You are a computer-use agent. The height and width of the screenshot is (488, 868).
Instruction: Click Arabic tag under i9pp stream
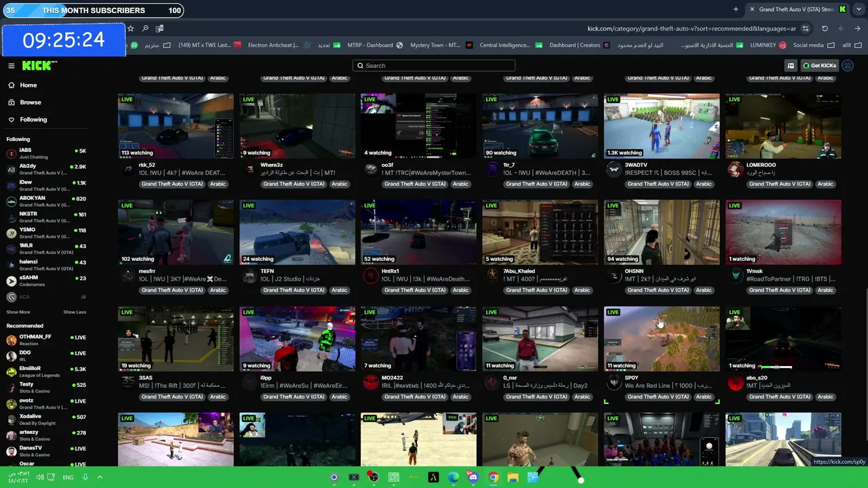(339, 397)
